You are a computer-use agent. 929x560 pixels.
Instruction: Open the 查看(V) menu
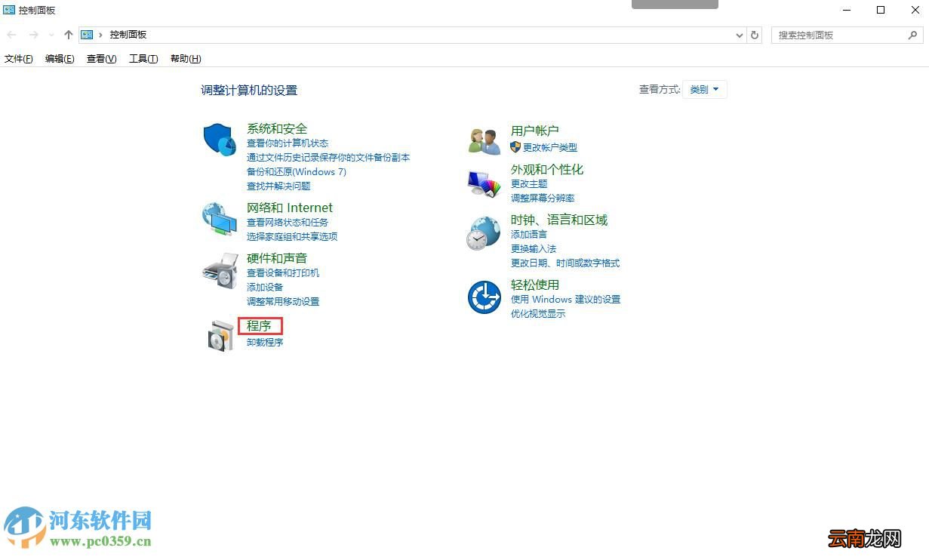click(102, 59)
